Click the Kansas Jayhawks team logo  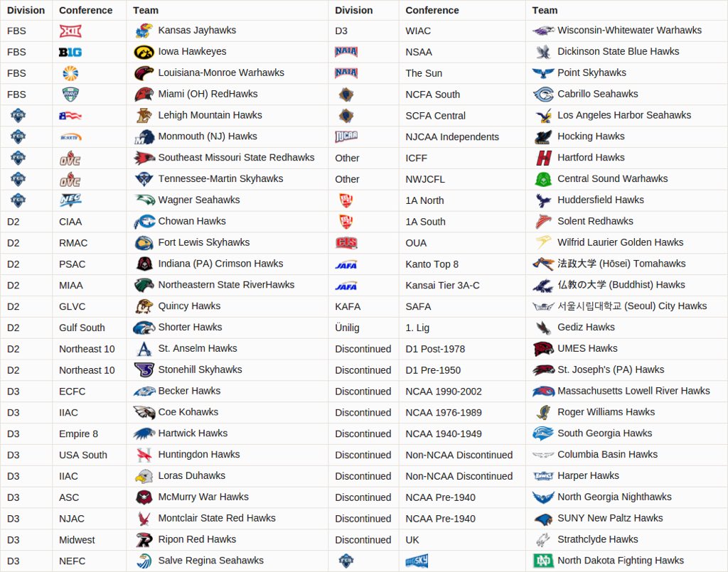click(x=144, y=31)
